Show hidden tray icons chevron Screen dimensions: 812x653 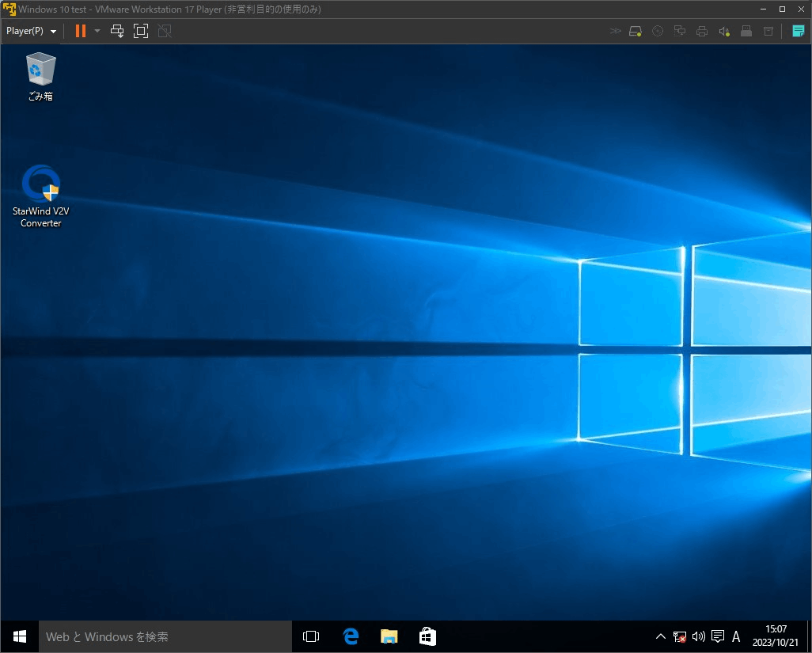tap(661, 636)
